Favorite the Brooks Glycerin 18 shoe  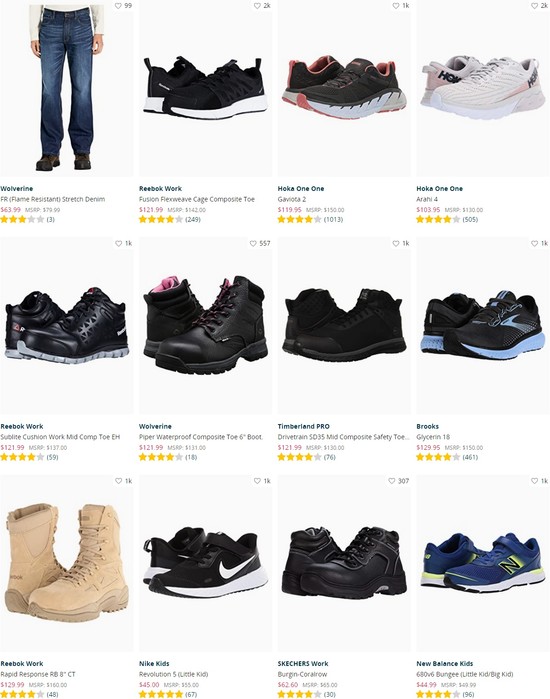tap(534, 243)
